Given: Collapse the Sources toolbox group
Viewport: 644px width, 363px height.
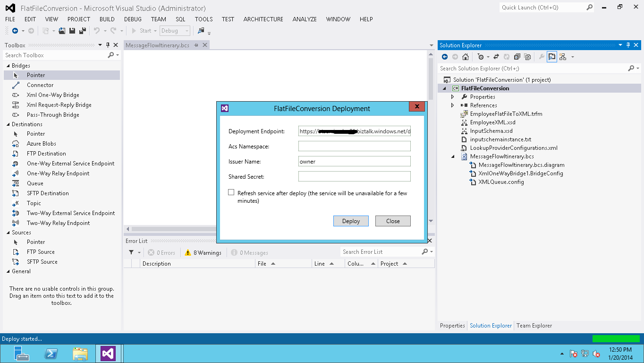Looking at the screenshot, I should click(8, 233).
